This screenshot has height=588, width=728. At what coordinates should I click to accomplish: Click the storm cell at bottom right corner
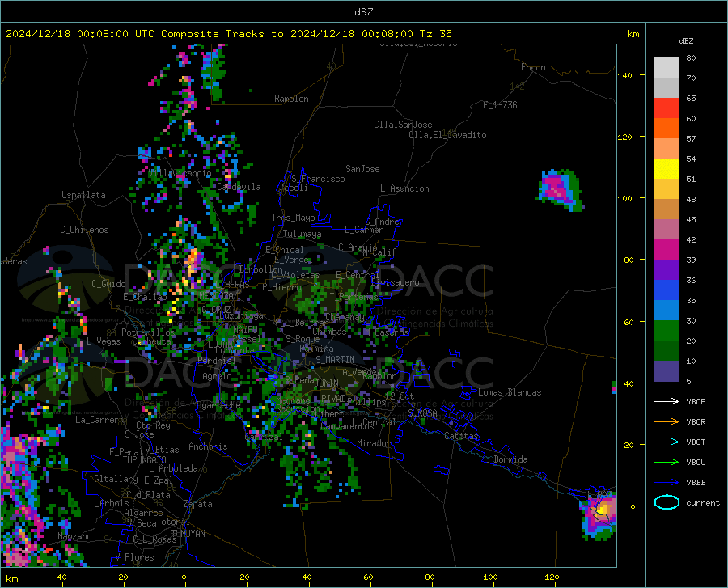[599, 514]
